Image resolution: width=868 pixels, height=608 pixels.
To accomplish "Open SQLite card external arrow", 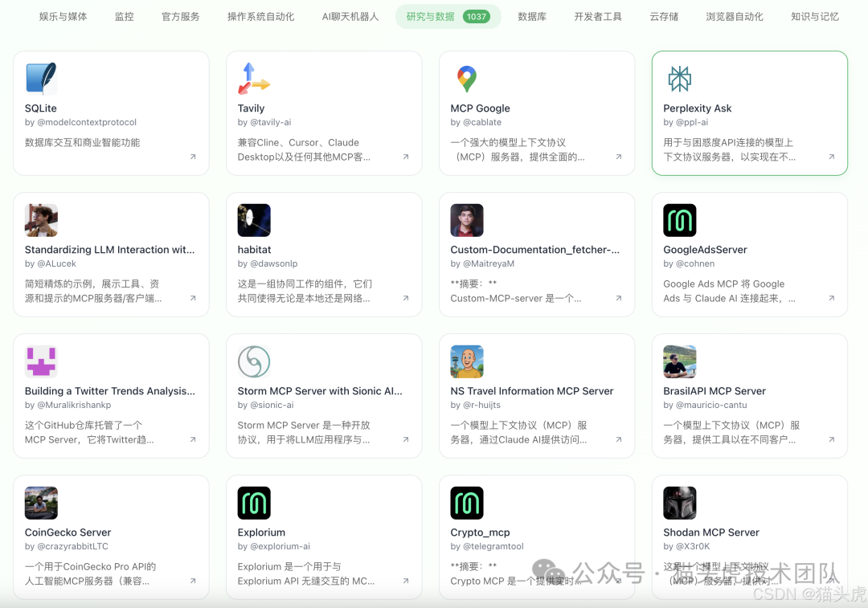I will point(193,157).
